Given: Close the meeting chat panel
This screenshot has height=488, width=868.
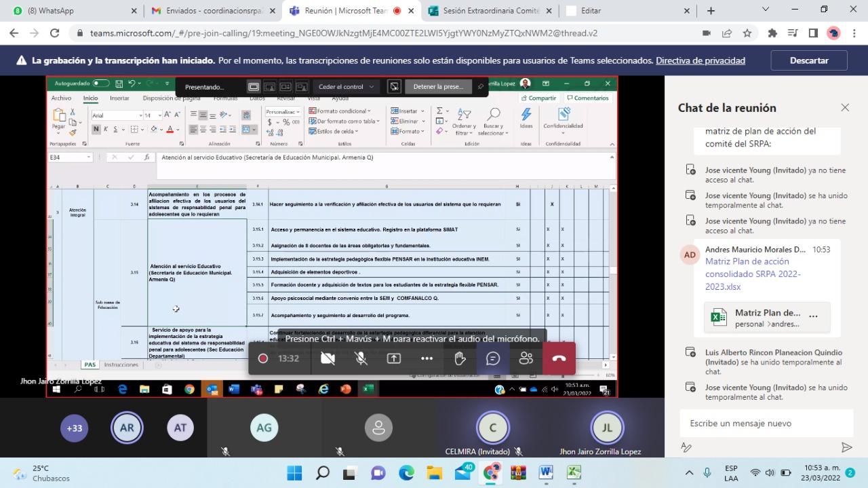Looking at the screenshot, I should coord(845,107).
